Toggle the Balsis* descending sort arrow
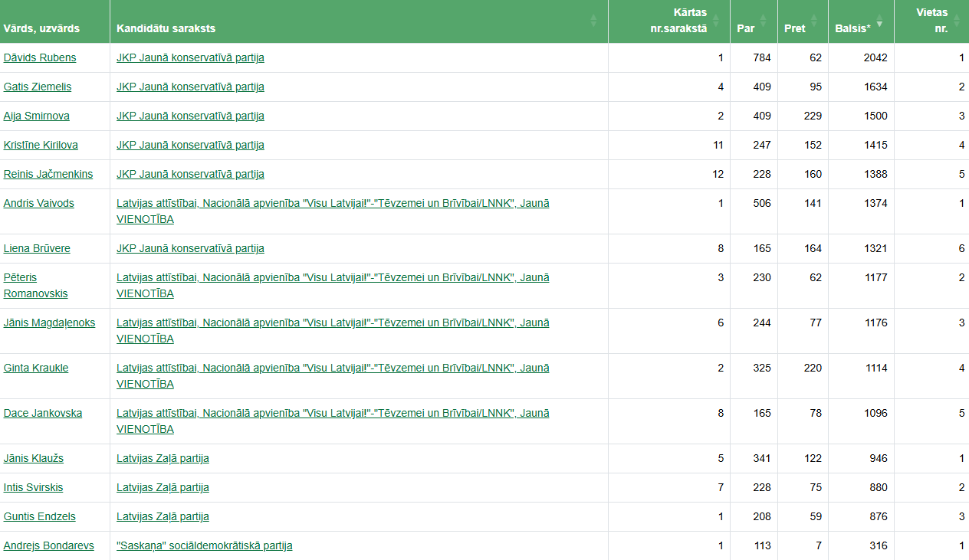Image resolution: width=969 pixels, height=560 pixels. [879, 23]
